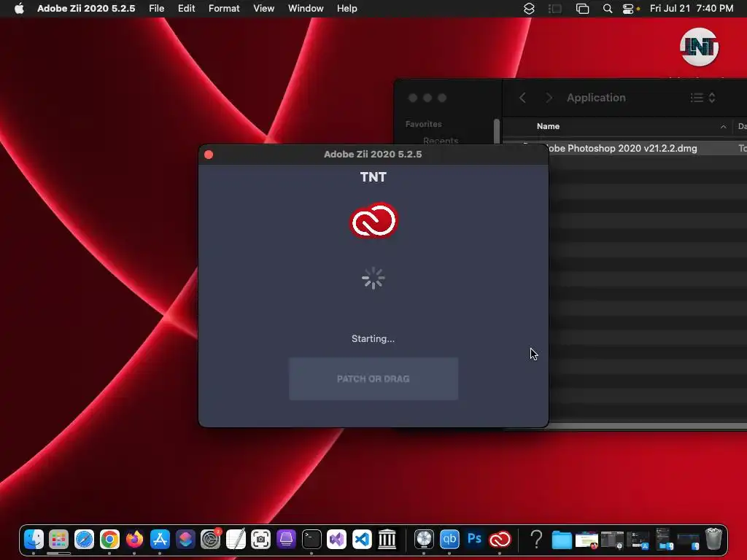The image size is (747, 560).
Task: Open the blue folder in the Dock
Action: [x=562, y=540]
